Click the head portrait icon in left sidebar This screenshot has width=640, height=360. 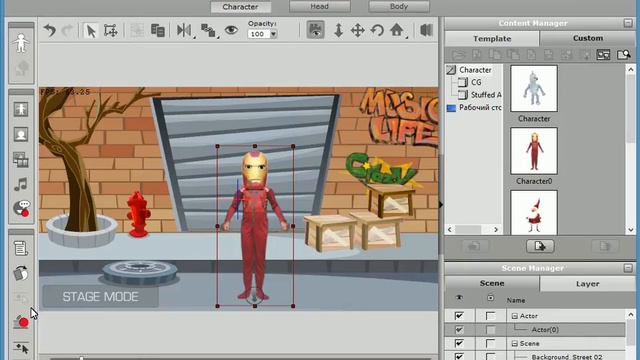21,134
